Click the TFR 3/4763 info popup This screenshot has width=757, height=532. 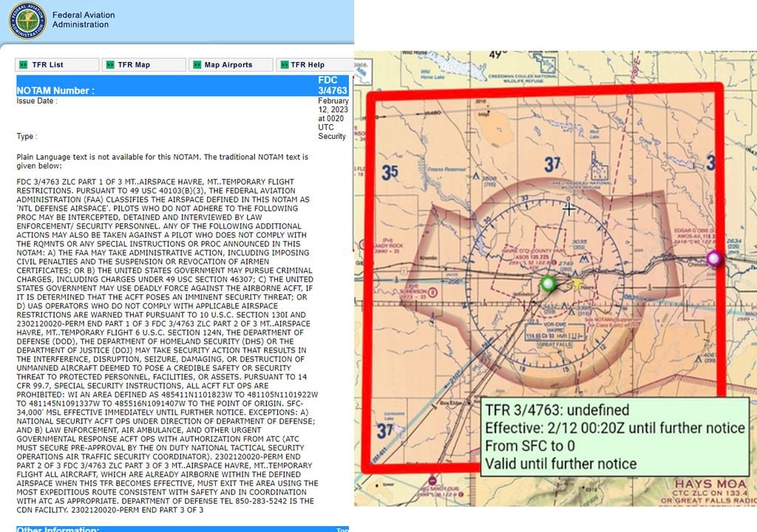(615, 437)
